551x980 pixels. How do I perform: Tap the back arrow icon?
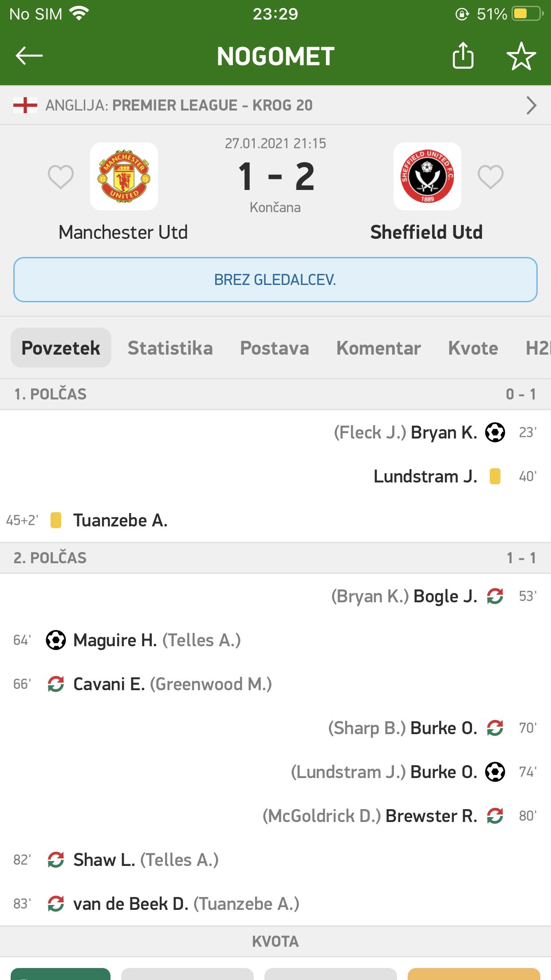(x=29, y=56)
